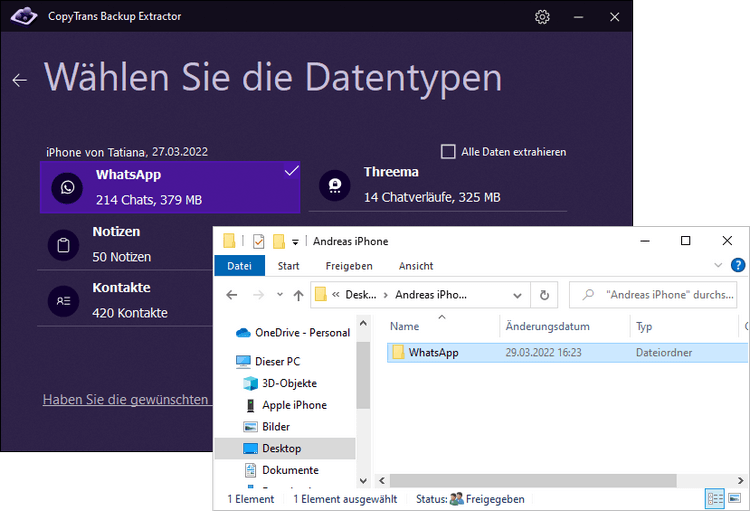The image size is (750, 511).
Task: Enable Alle Daten extrahieren checkbox
Action: pos(448,152)
